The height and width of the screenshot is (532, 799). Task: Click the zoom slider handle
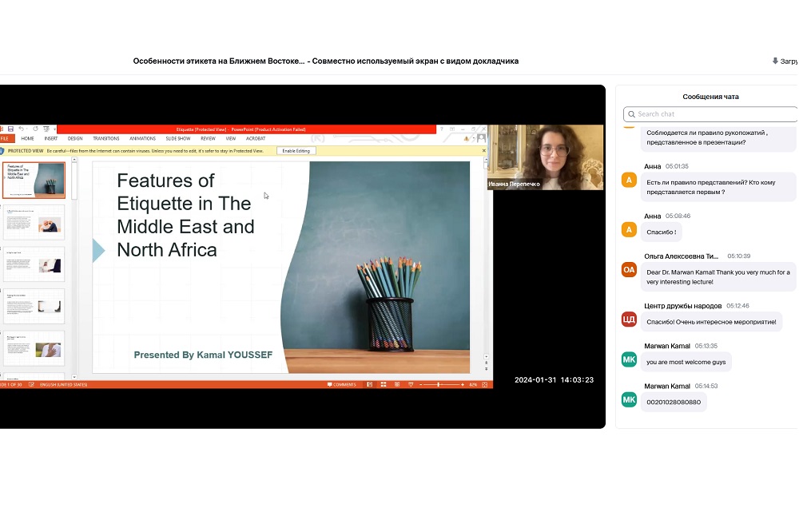click(x=439, y=384)
